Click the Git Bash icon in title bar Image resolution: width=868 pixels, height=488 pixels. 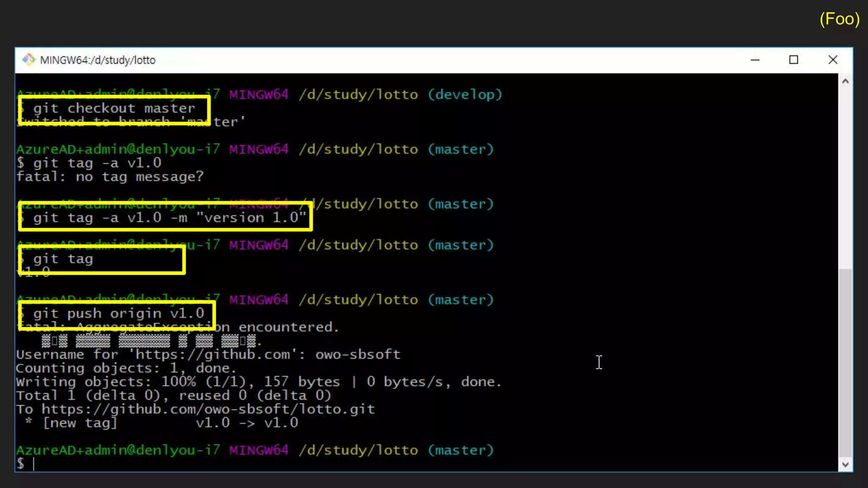pos(29,60)
